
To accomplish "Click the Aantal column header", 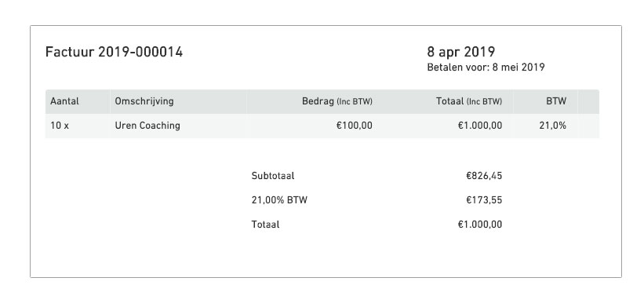I will (64, 101).
